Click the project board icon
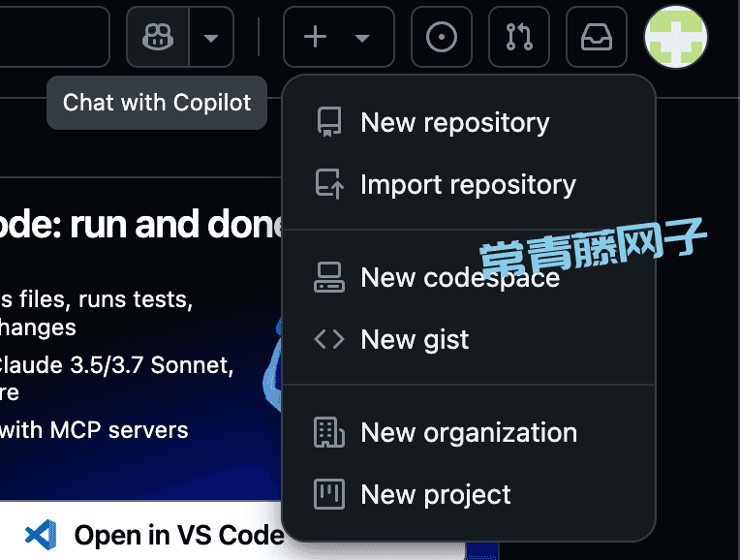 (329, 494)
